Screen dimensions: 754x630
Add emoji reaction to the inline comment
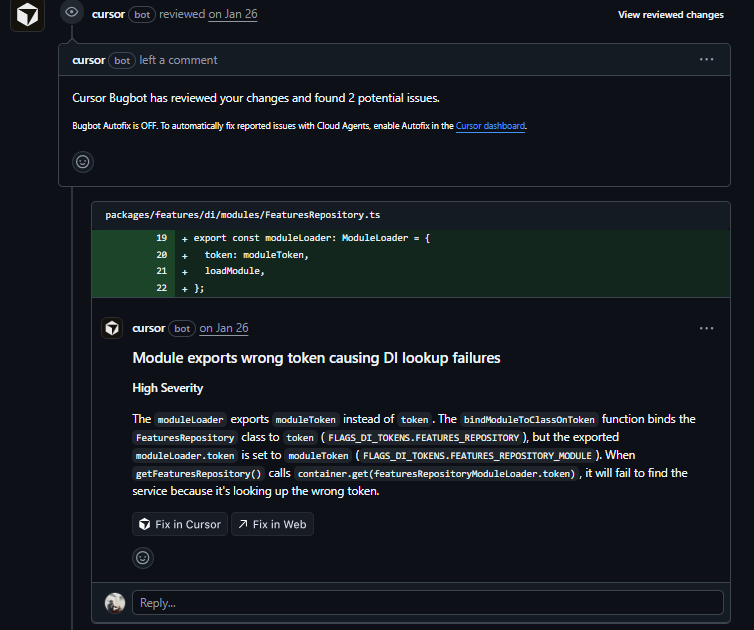pyautogui.click(x=143, y=558)
